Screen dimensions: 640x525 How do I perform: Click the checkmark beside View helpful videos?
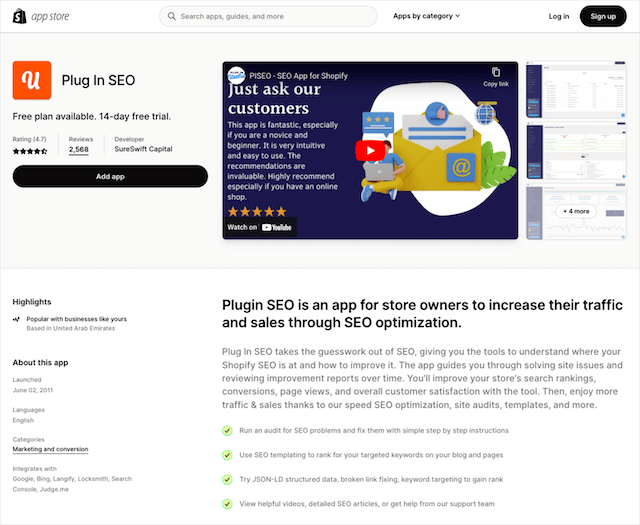pos(227,504)
